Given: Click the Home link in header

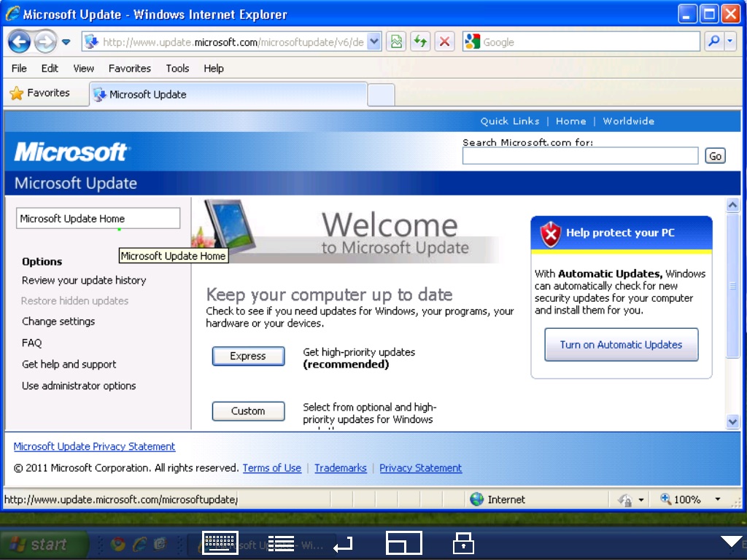Looking at the screenshot, I should (570, 122).
